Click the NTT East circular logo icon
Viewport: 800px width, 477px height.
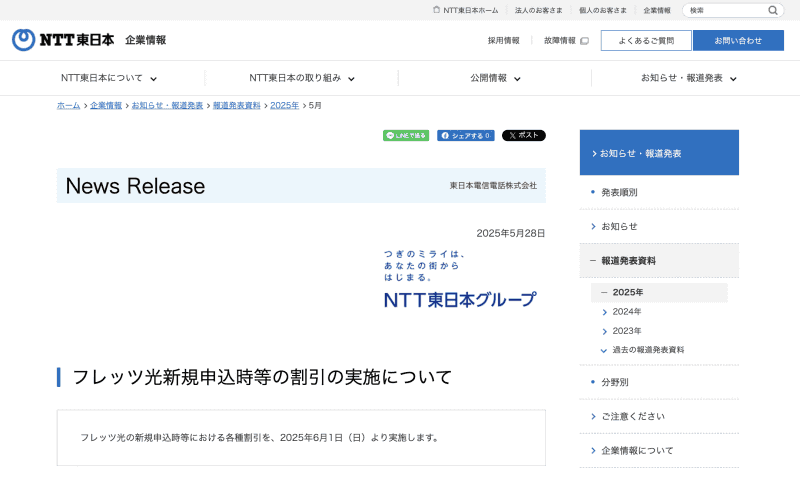23,40
